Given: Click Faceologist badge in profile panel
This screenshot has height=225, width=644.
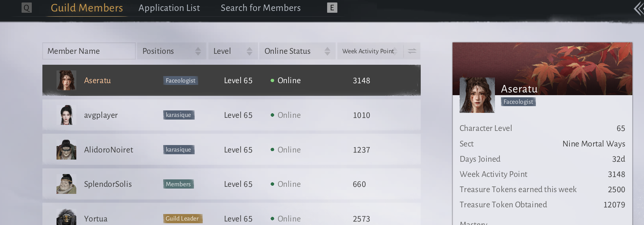Looking at the screenshot, I should 518,102.
